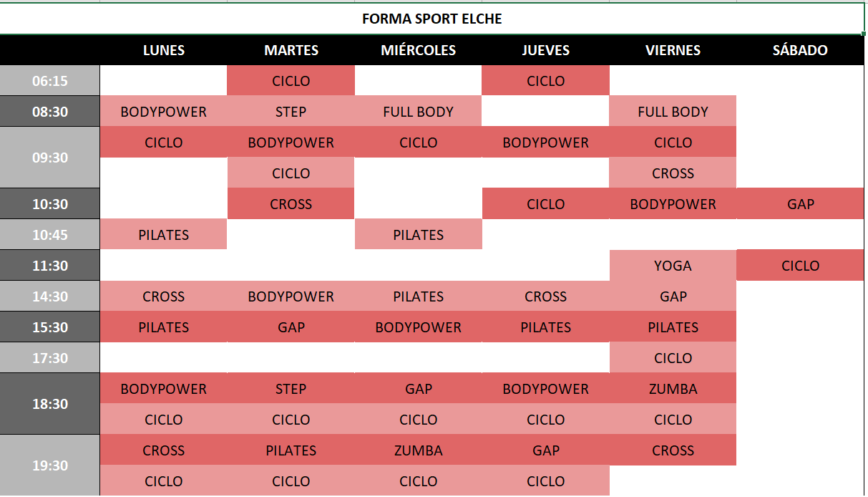Select the 06:15 time row cell
This screenshot has height=497, width=868.
click(50, 81)
